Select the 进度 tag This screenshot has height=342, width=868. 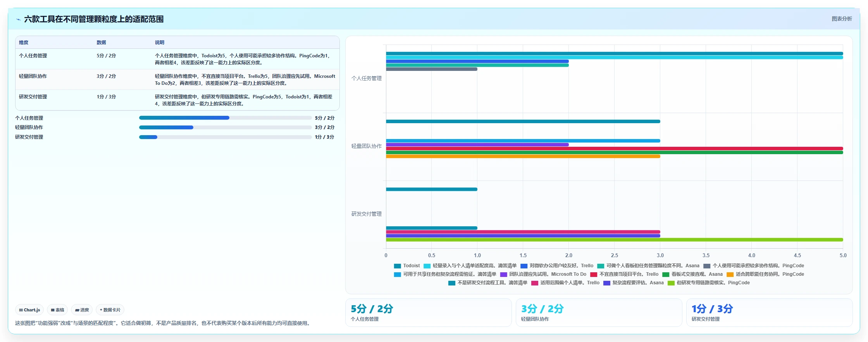coord(82,310)
